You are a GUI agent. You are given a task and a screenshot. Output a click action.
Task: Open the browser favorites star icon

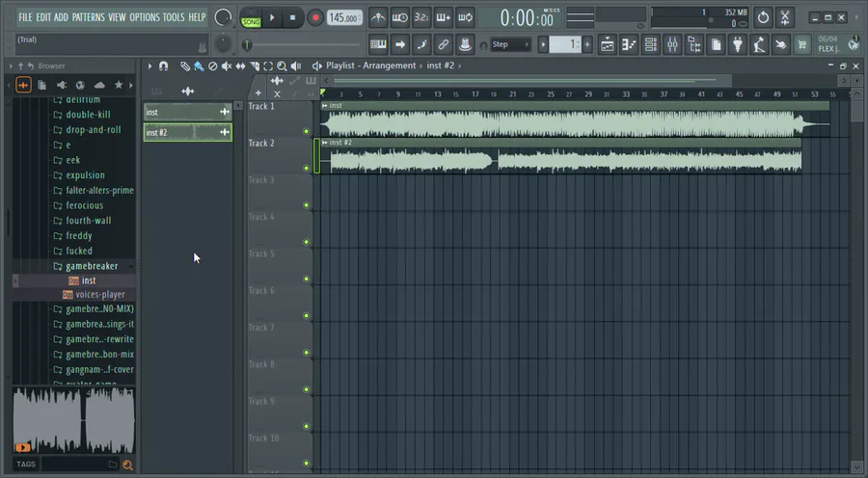[x=119, y=85]
